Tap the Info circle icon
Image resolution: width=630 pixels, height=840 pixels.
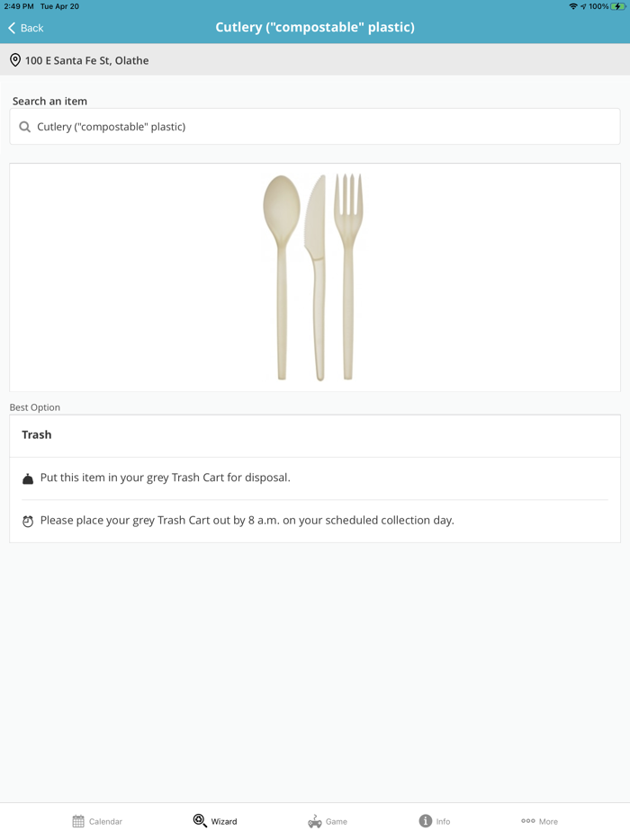pyautogui.click(x=426, y=821)
